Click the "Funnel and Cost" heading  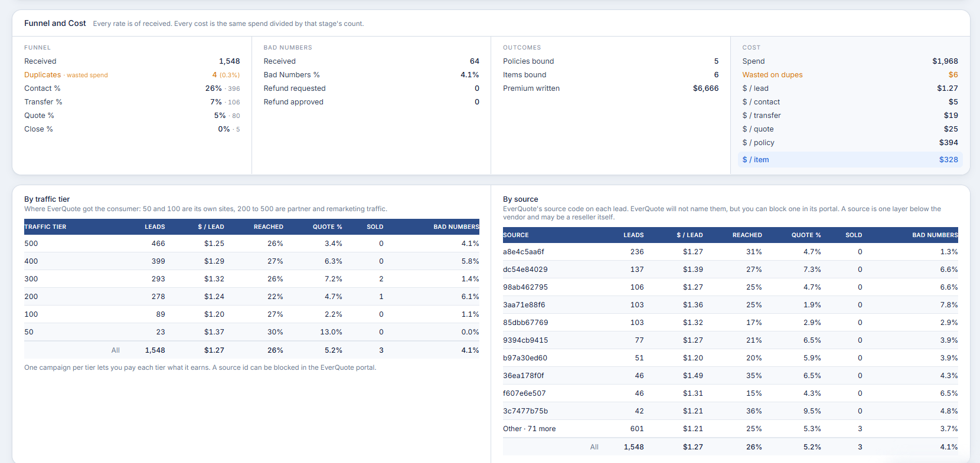[x=55, y=24]
